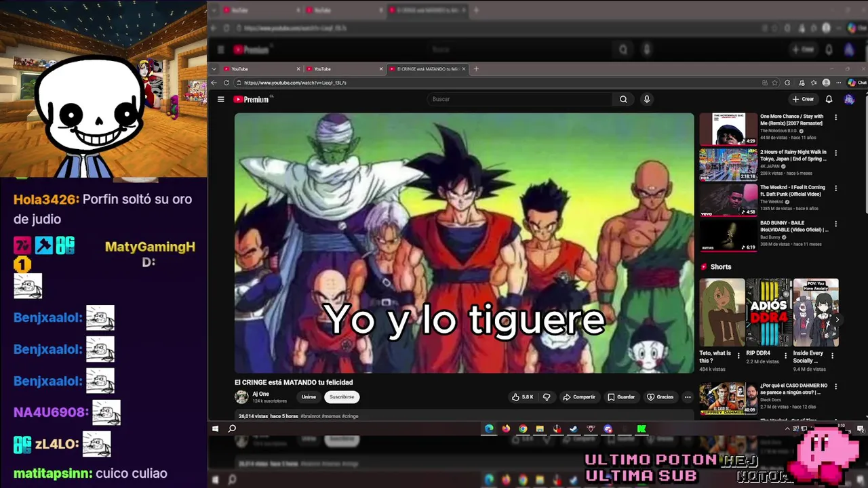Image resolution: width=868 pixels, height=488 pixels.
Task: Open One More Chance remix thumbnail
Action: tap(728, 129)
